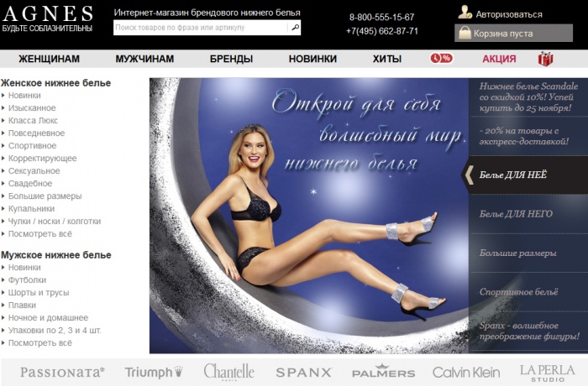588x386 pixels.
Task: Open the Корректирующее category
Action: point(42,159)
